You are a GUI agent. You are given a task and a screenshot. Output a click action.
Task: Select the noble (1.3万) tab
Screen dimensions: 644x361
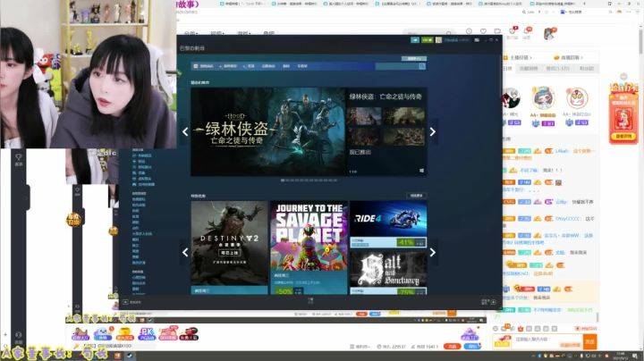[557, 69]
